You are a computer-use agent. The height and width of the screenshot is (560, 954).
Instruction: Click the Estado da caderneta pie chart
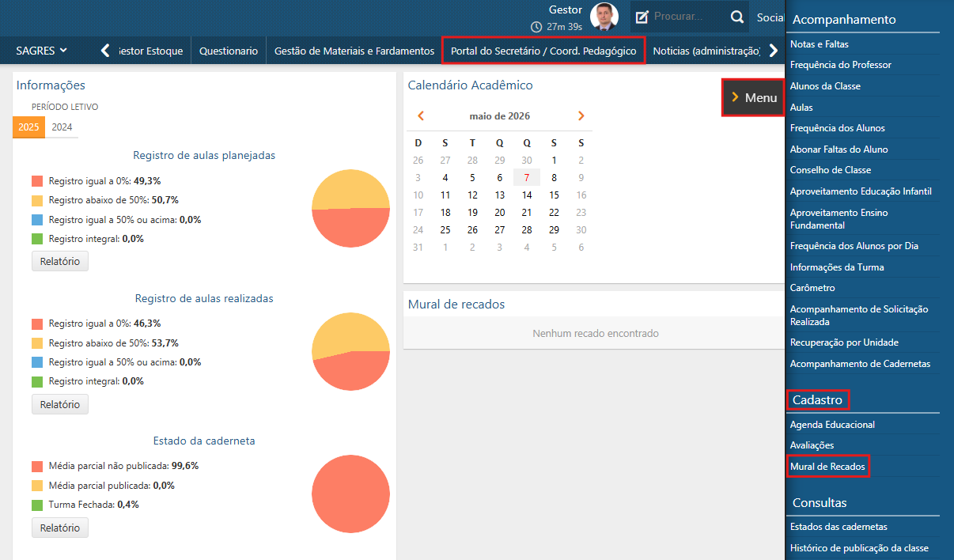(351, 494)
